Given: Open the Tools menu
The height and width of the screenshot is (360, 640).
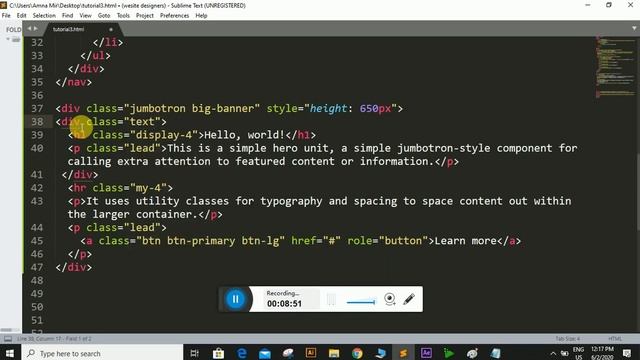Looking at the screenshot, I should click(x=123, y=16).
